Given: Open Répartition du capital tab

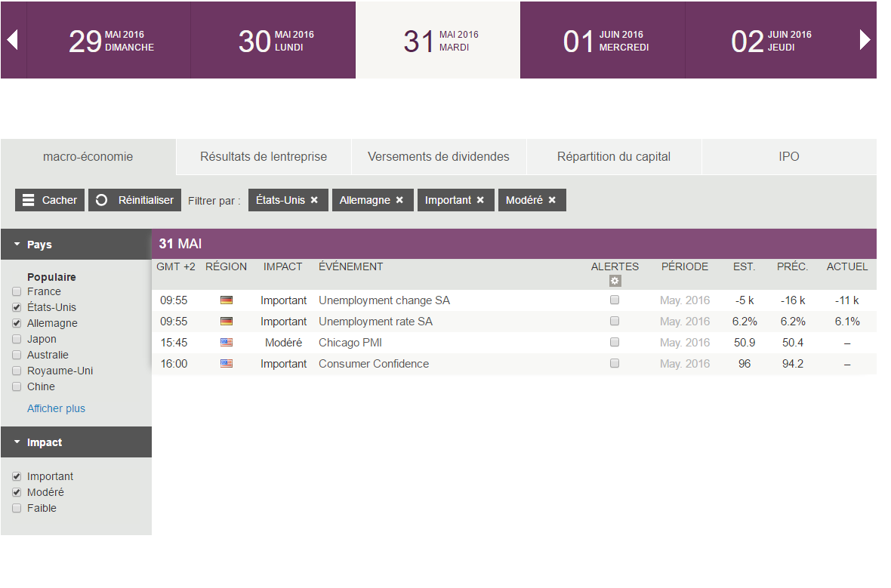Looking at the screenshot, I should pos(614,157).
